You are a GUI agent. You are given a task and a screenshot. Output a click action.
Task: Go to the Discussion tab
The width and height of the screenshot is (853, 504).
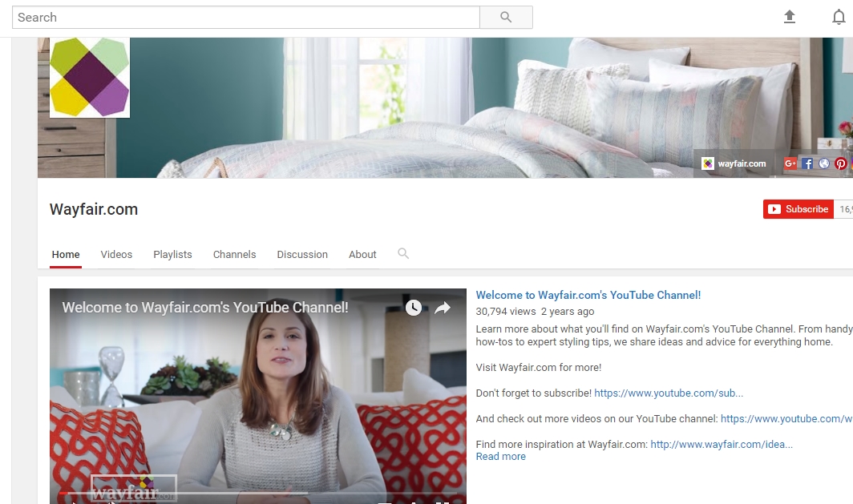pos(302,255)
